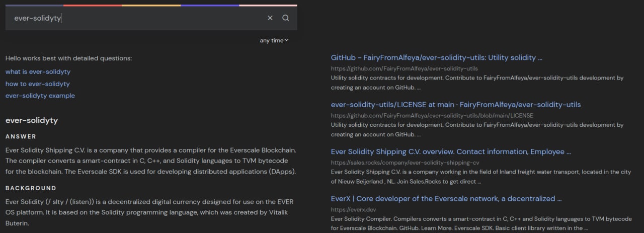The width and height of the screenshot is (644, 233).
Task: Click the ANSWER section heading
Action: [21, 136]
